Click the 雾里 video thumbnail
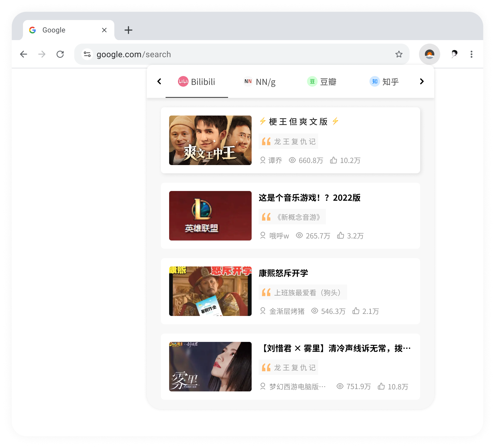Viewport: 495px width, 448px height. 210,367
